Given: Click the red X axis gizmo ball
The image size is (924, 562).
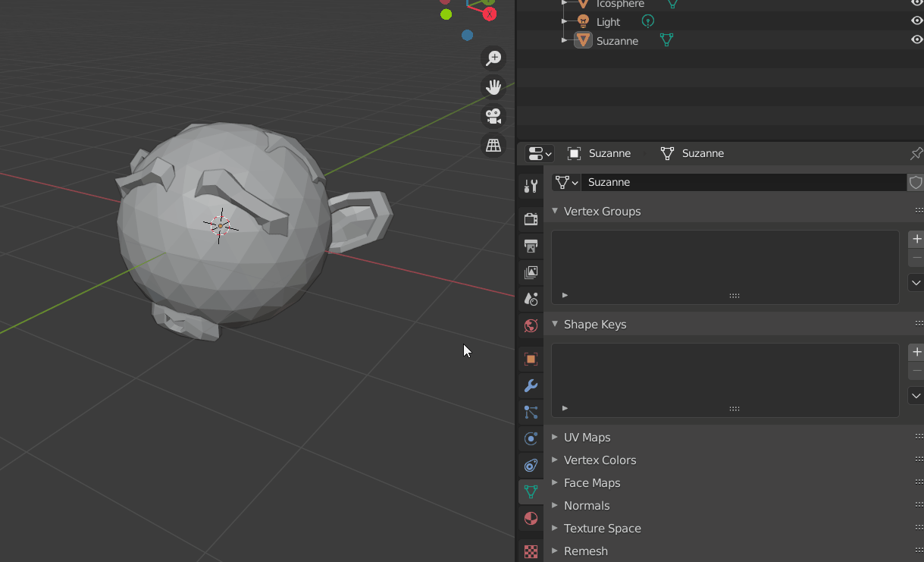Looking at the screenshot, I should click(490, 14).
